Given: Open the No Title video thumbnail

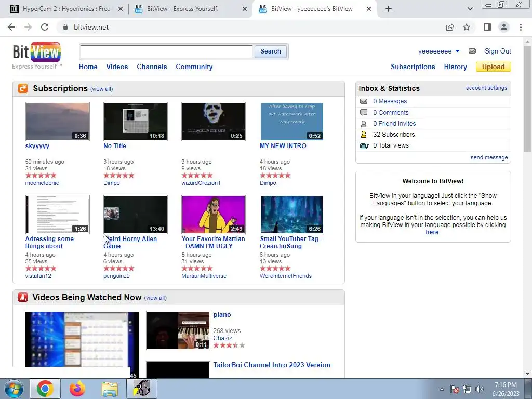Looking at the screenshot, I should [136, 122].
